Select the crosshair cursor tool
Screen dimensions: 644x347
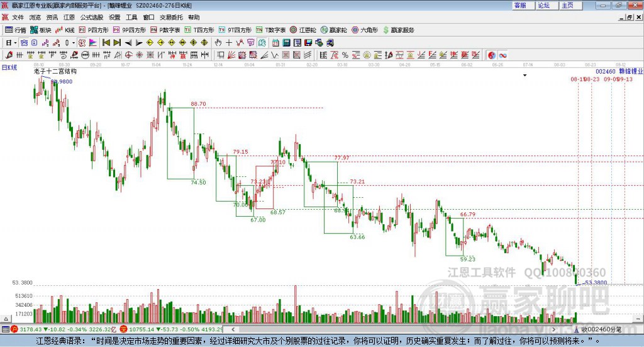coord(229,43)
